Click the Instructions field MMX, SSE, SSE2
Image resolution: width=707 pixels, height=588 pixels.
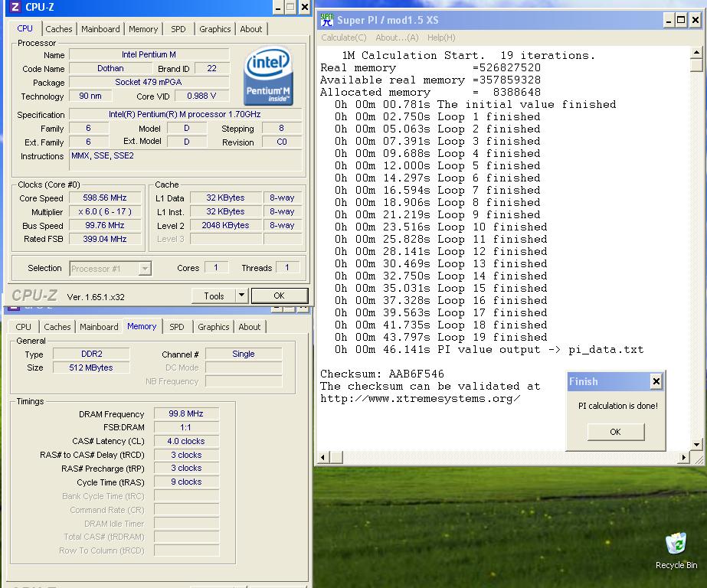[185, 160]
